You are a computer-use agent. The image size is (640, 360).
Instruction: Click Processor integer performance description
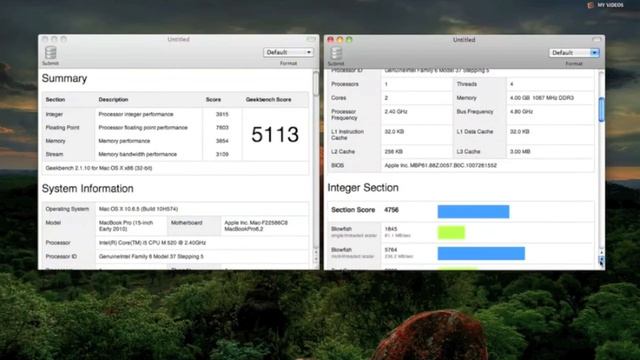click(x=136, y=114)
